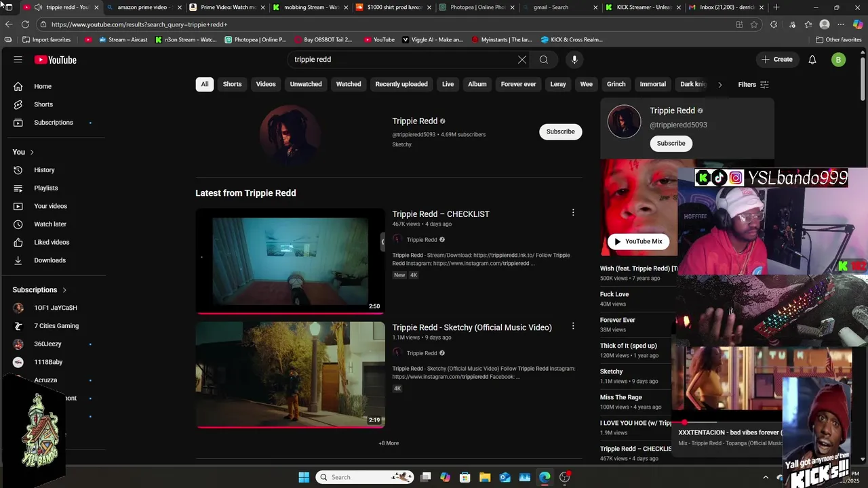
Task: Show more filter chips with arrow
Action: [719, 85]
